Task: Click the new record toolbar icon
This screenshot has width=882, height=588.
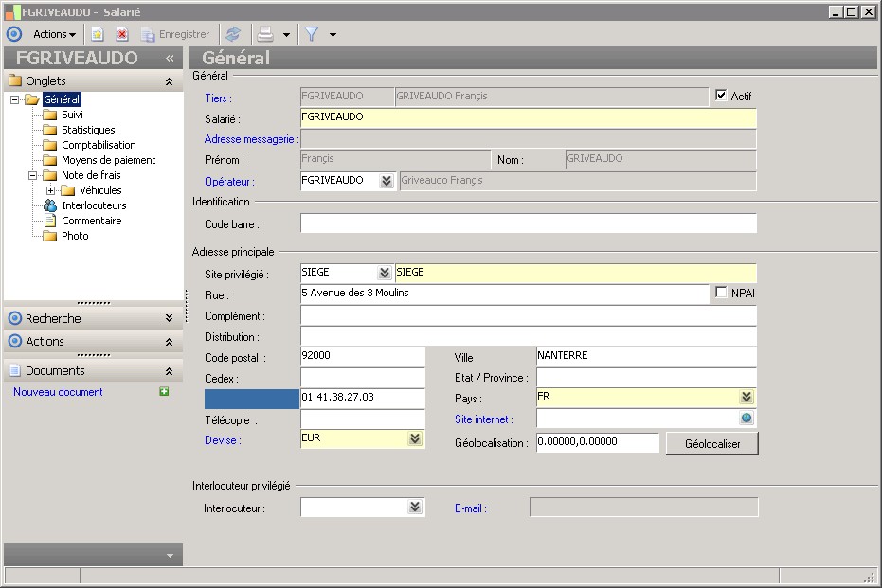Action: 98,34
